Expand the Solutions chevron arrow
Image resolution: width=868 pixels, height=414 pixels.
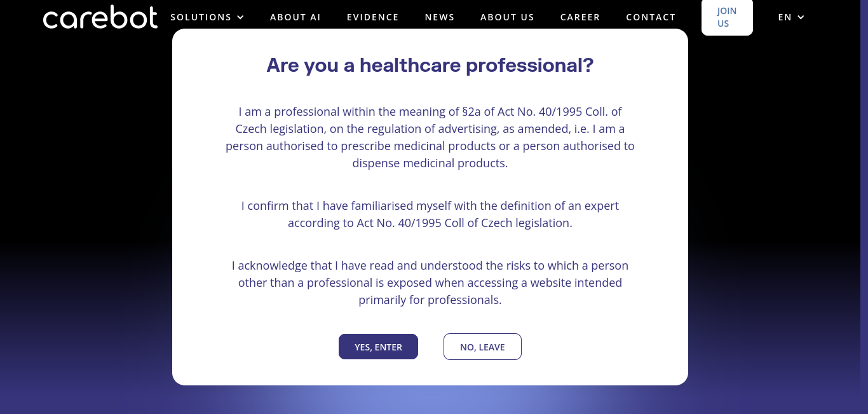point(240,17)
